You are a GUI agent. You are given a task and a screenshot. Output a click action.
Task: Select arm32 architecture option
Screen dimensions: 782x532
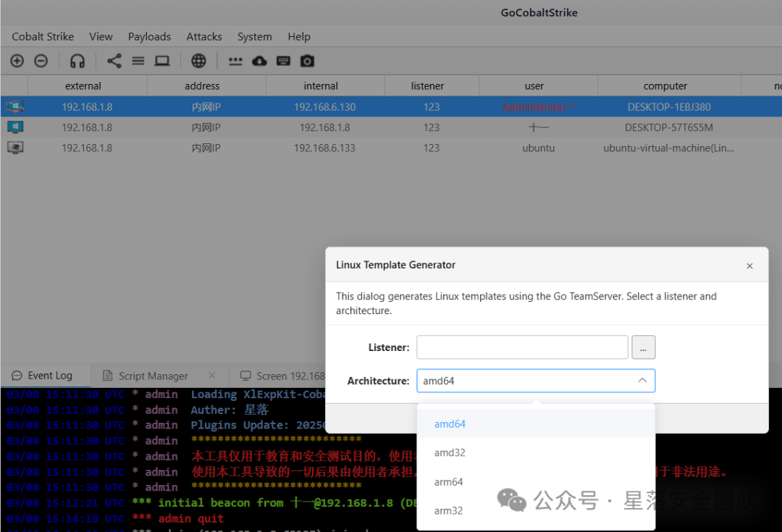pyautogui.click(x=536, y=510)
